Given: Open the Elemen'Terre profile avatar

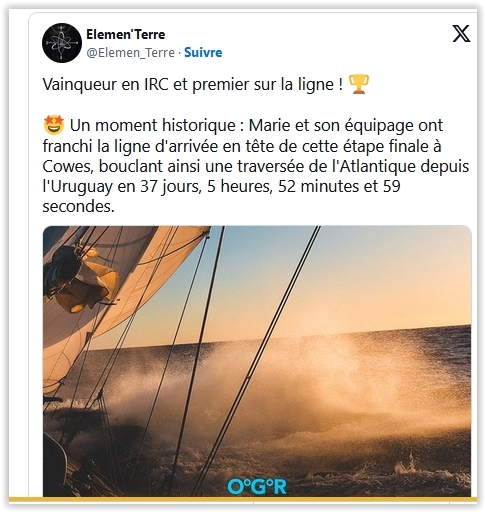Looking at the screenshot, I should pyautogui.click(x=62, y=43).
